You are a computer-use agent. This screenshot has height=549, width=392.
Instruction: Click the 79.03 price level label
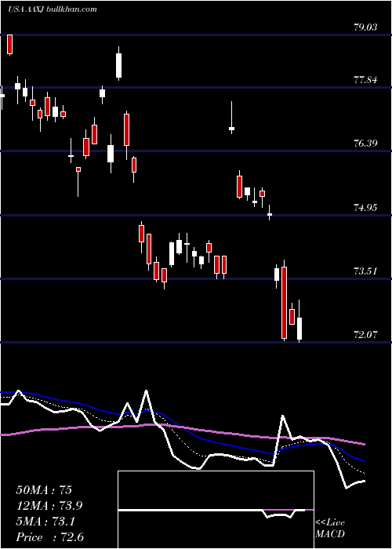365,27
